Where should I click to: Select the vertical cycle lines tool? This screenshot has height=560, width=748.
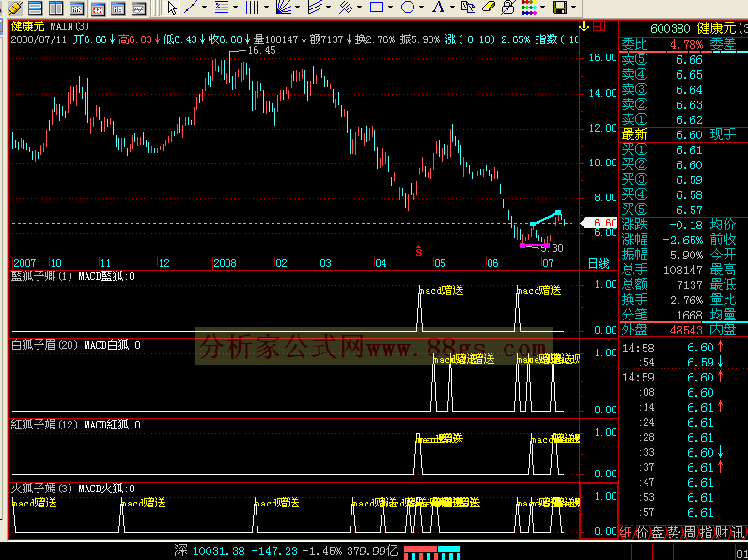252,8
